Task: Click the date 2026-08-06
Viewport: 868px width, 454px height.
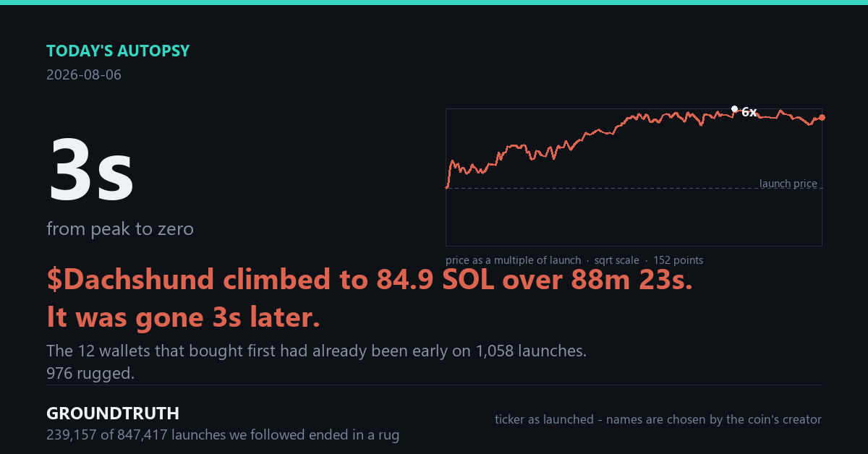Action: point(84,74)
